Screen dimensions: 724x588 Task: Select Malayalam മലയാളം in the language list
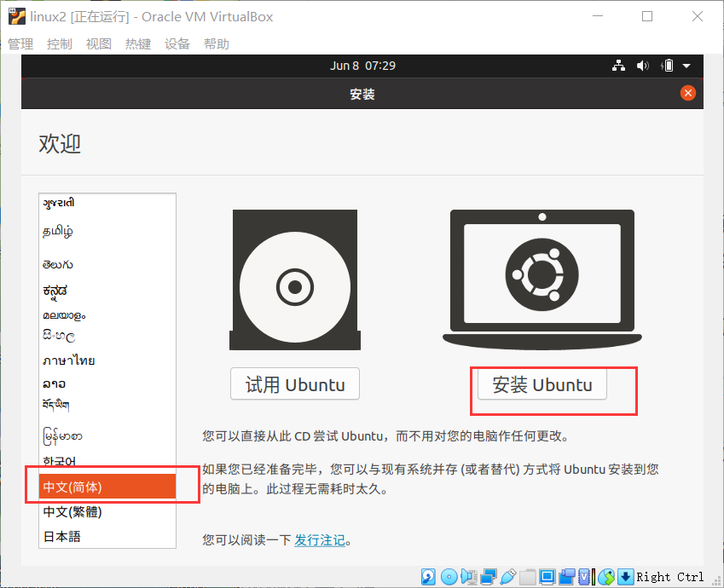coord(107,315)
